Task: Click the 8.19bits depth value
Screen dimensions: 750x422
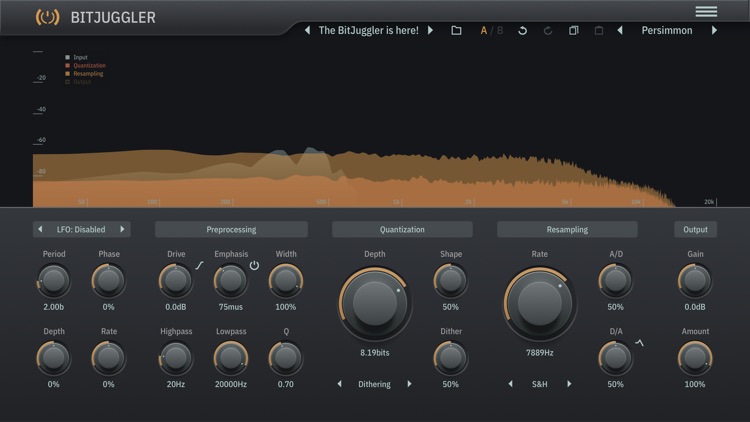Action: (375, 353)
